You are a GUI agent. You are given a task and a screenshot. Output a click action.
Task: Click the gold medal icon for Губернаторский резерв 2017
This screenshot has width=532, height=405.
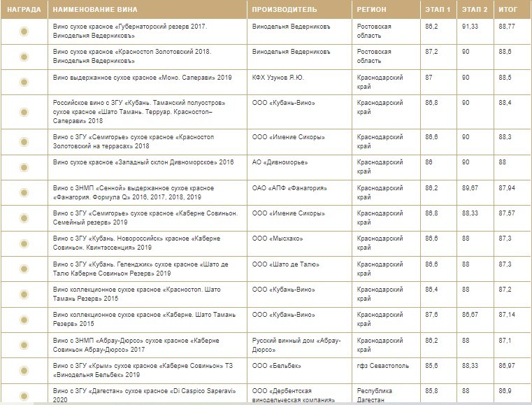click(x=24, y=31)
